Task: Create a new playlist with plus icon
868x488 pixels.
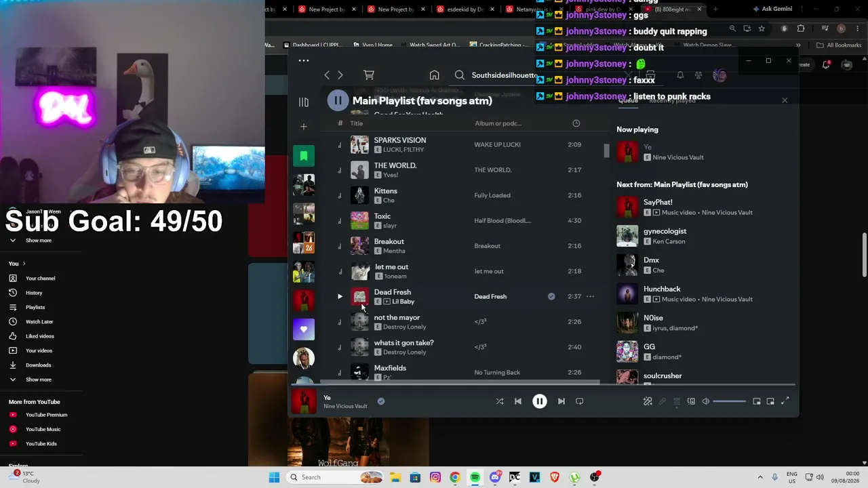Action: click(304, 127)
